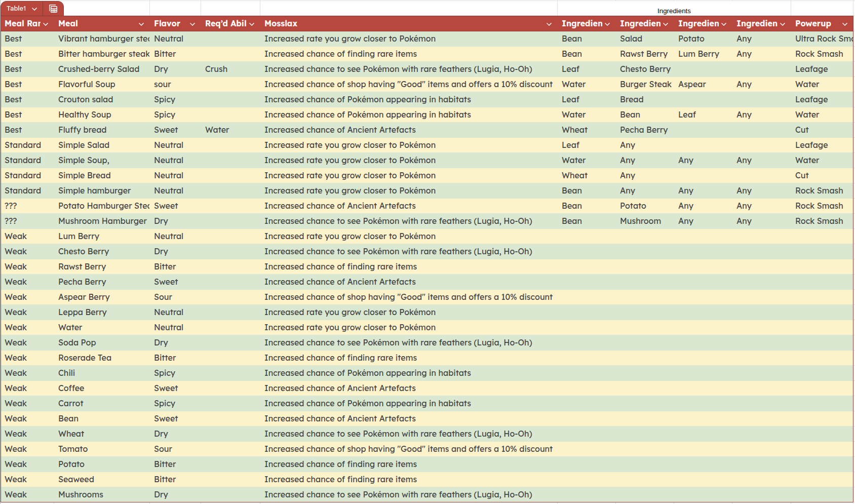Open the Powerup column filter dropdown
This screenshot has width=855, height=504.
click(x=845, y=24)
